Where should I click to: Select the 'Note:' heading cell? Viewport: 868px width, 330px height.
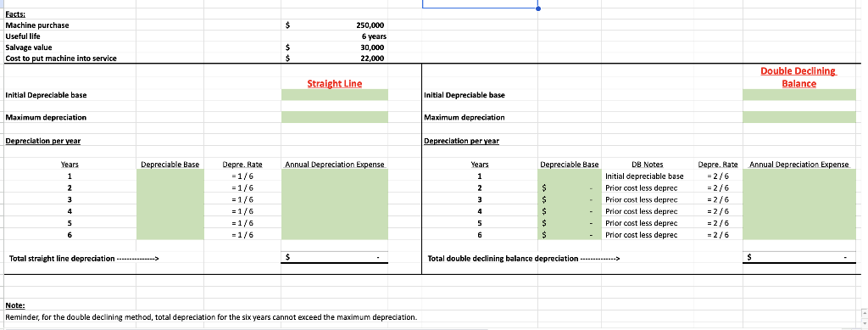point(15,305)
